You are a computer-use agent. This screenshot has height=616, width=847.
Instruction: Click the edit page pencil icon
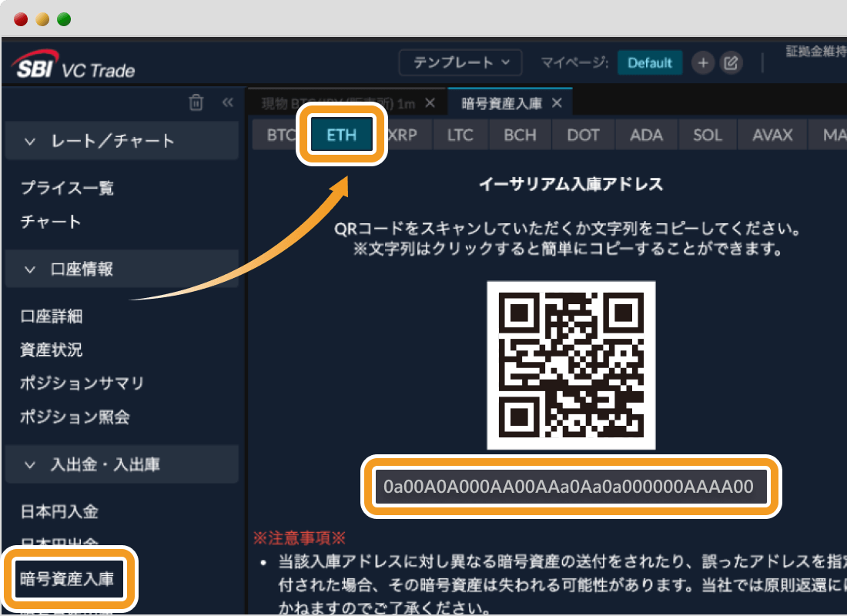(731, 63)
